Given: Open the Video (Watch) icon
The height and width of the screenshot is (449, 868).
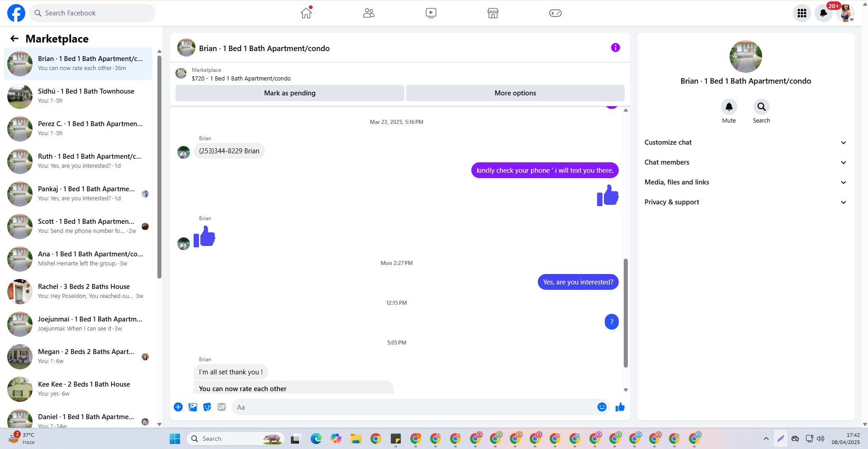Looking at the screenshot, I should coord(431,13).
